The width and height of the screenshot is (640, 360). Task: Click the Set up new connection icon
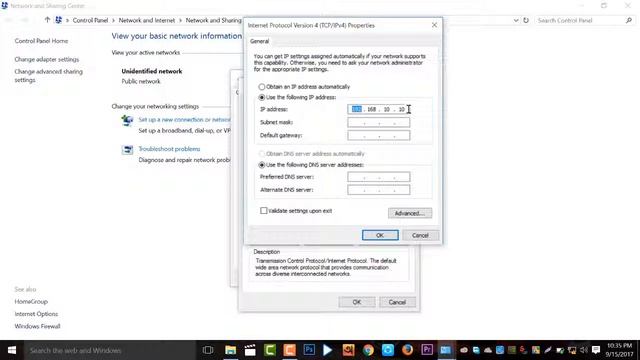point(127,120)
